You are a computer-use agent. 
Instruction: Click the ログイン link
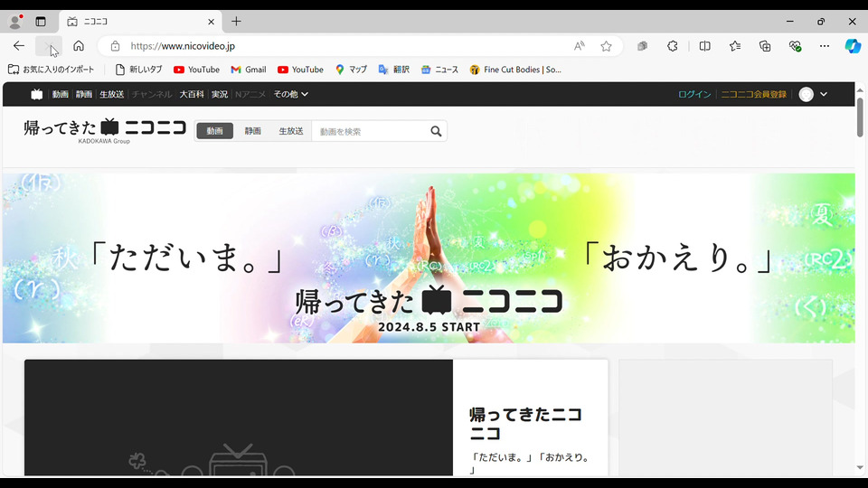click(694, 94)
